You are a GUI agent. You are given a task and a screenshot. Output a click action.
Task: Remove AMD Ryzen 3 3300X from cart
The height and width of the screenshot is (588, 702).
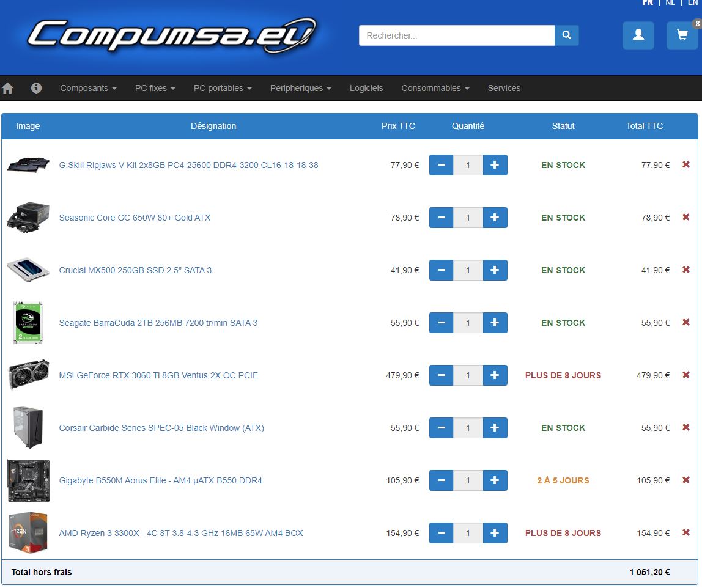tap(685, 532)
